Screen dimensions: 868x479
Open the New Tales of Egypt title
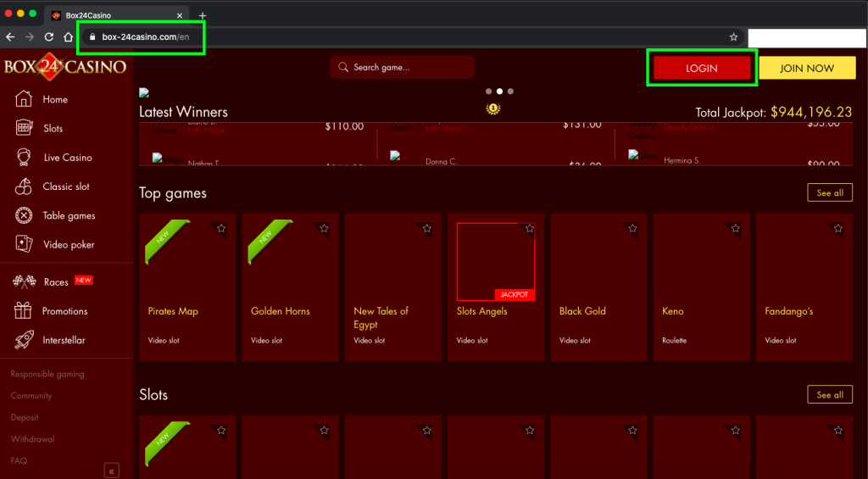pos(381,318)
